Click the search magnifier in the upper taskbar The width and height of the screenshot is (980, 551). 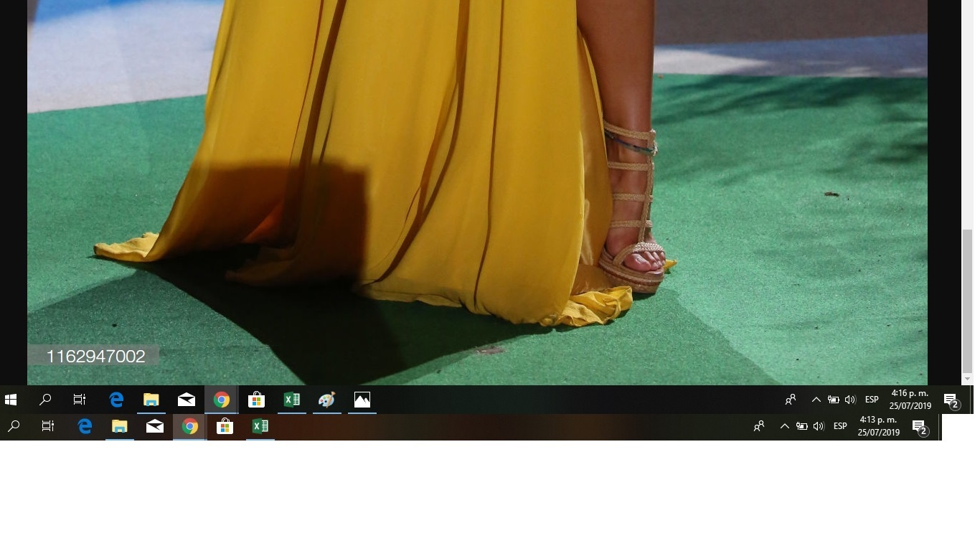click(x=45, y=400)
